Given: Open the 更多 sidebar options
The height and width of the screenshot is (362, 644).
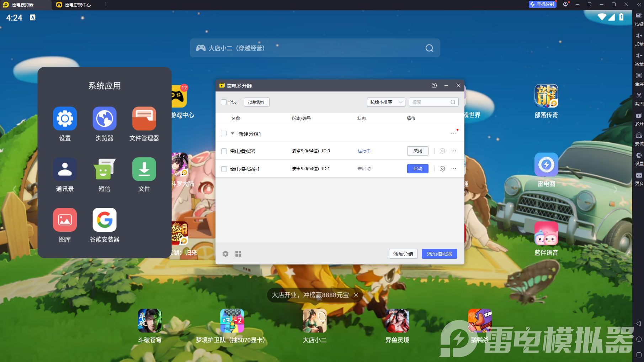Looking at the screenshot, I should coord(639,179).
